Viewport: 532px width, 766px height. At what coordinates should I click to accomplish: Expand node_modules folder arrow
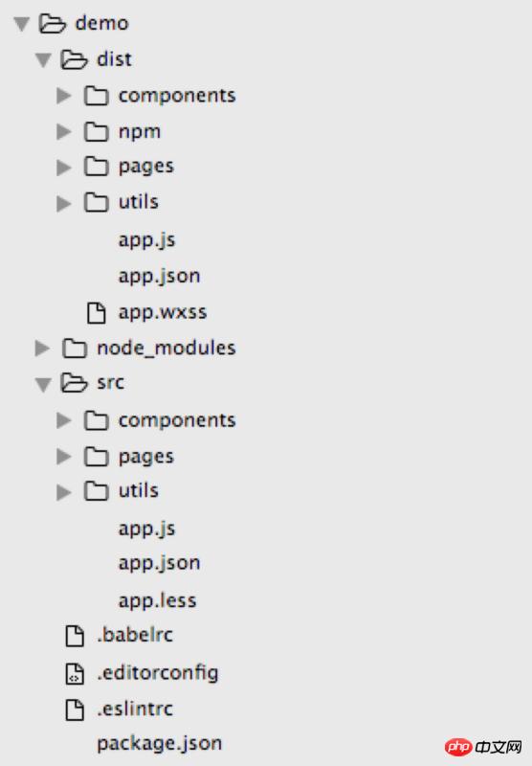tap(42, 349)
